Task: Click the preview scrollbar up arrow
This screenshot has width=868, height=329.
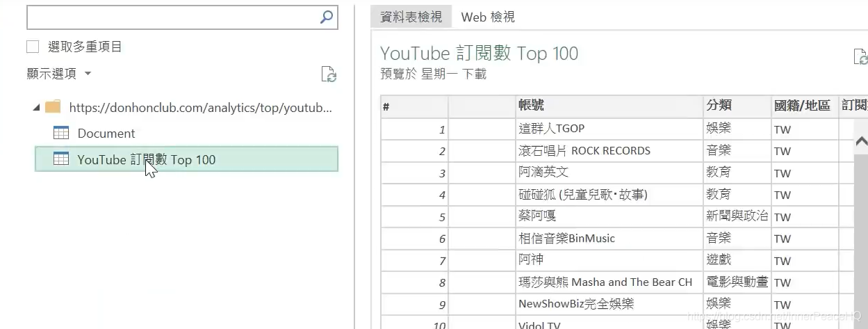Action: [x=862, y=141]
